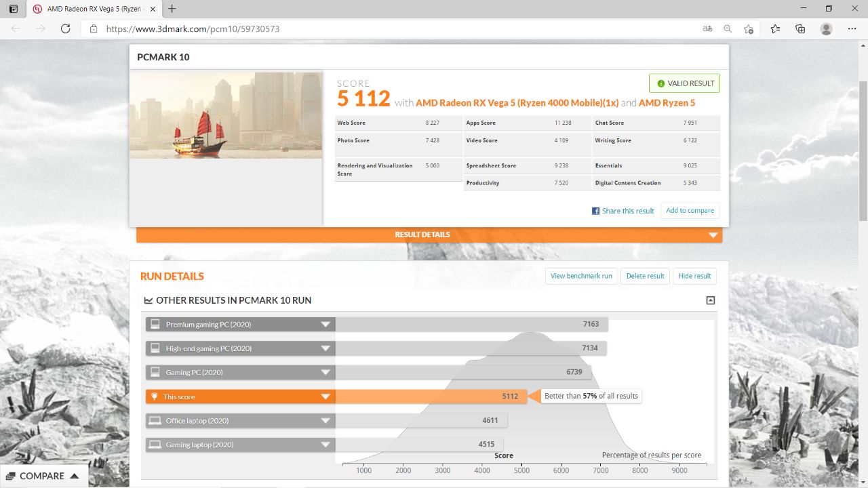This screenshot has height=488, width=868.
Task: Click the Hide result button
Action: (694, 276)
